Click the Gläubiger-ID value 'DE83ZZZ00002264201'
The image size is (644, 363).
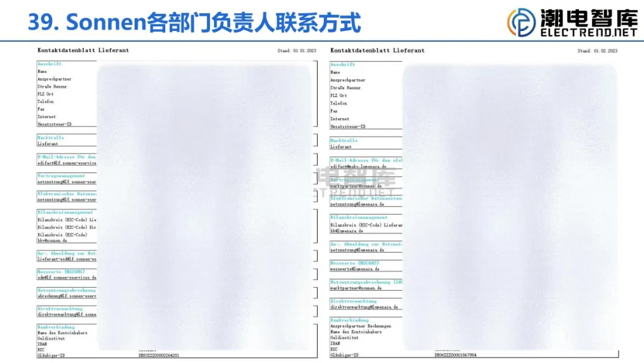(159, 355)
